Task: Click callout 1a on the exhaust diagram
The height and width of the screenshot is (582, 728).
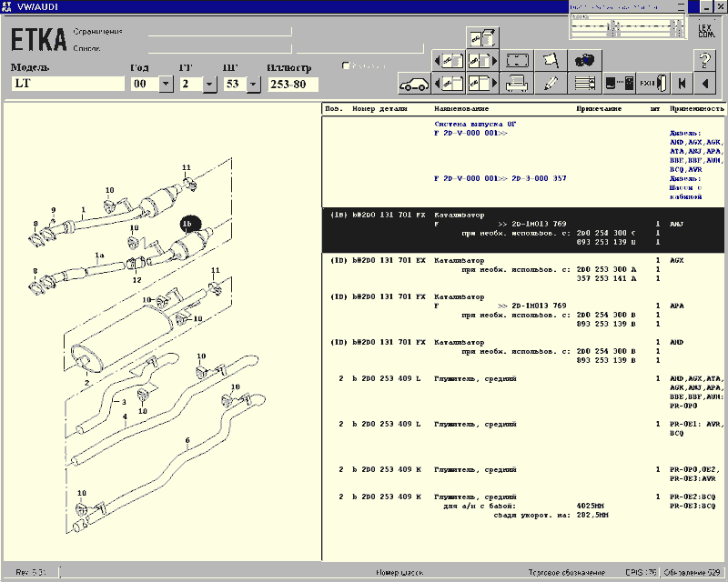Action: click(x=100, y=256)
